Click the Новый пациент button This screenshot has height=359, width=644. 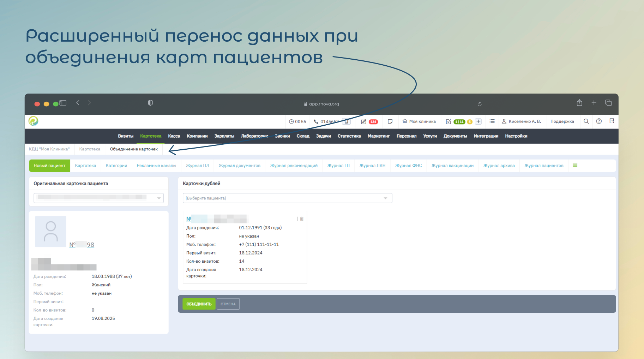pyautogui.click(x=49, y=166)
